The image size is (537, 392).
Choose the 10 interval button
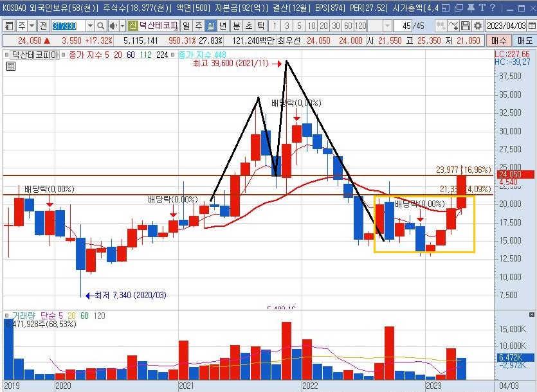pyautogui.click(x=311, y=26)
